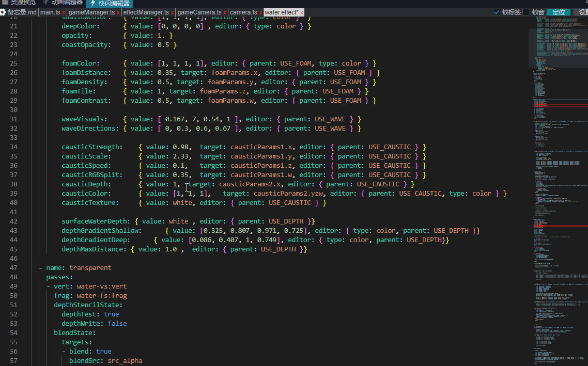Close the water.effect tab with its x
588x366 pixels.
pyautogui.click(x=302, y=13)
